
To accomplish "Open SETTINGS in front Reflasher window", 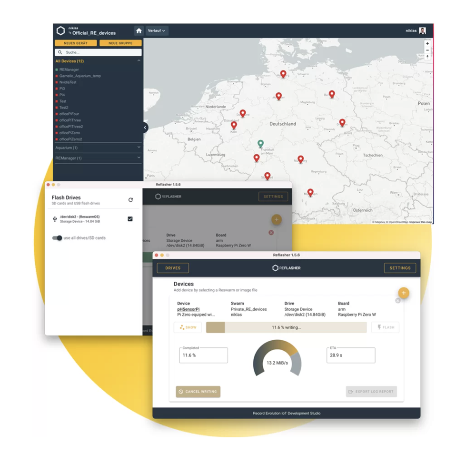I will [400, 268].
